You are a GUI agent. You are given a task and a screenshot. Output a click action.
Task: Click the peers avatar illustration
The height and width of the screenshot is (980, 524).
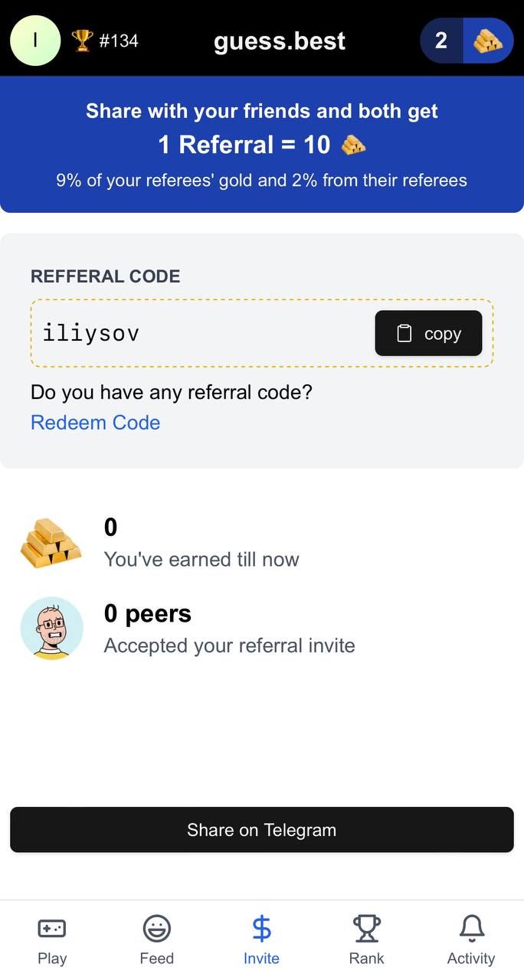[52, 628]
